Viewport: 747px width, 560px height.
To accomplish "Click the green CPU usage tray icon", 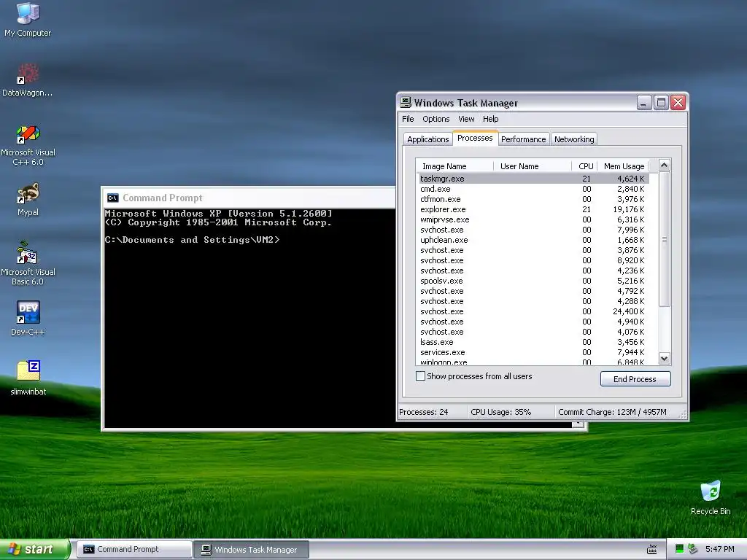I will [679, 549].
